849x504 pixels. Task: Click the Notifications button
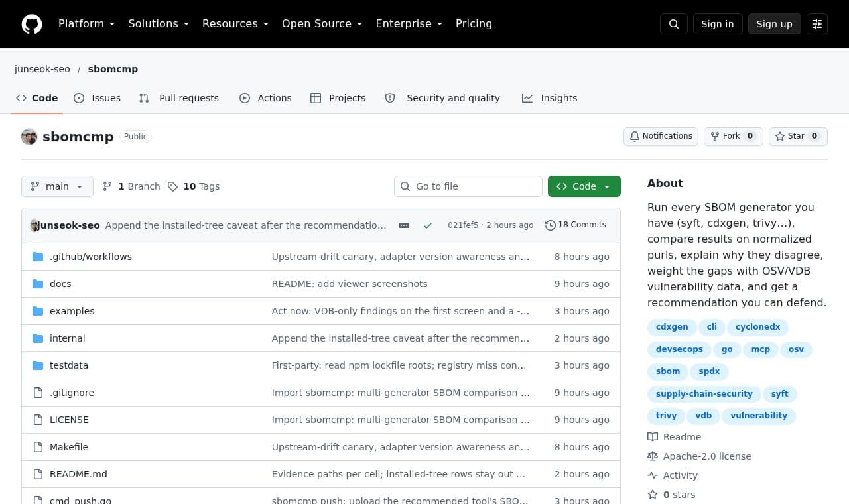click(661, 136)
